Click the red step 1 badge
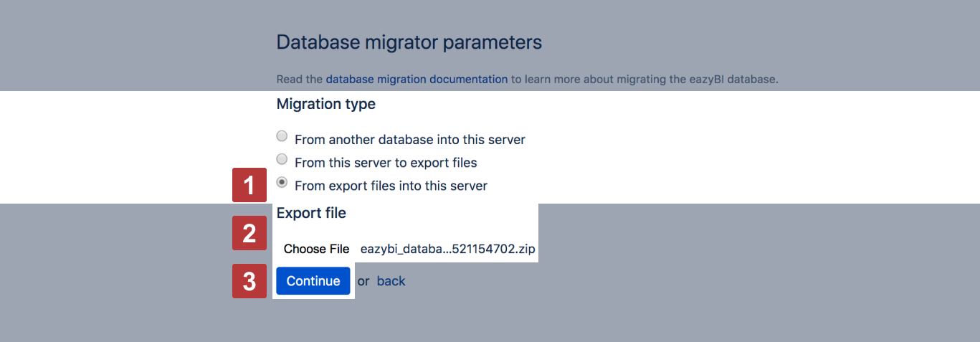 pyautogui.click(x=249, y=186)
